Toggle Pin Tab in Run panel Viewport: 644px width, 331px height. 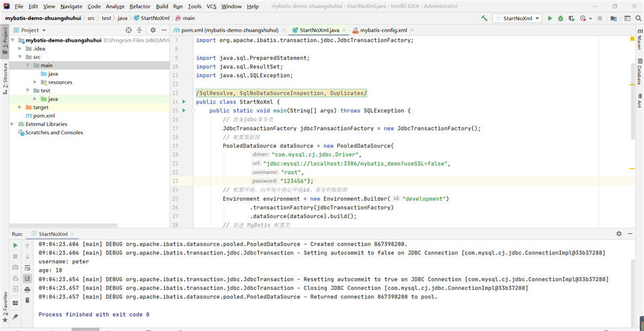[15, 317]
